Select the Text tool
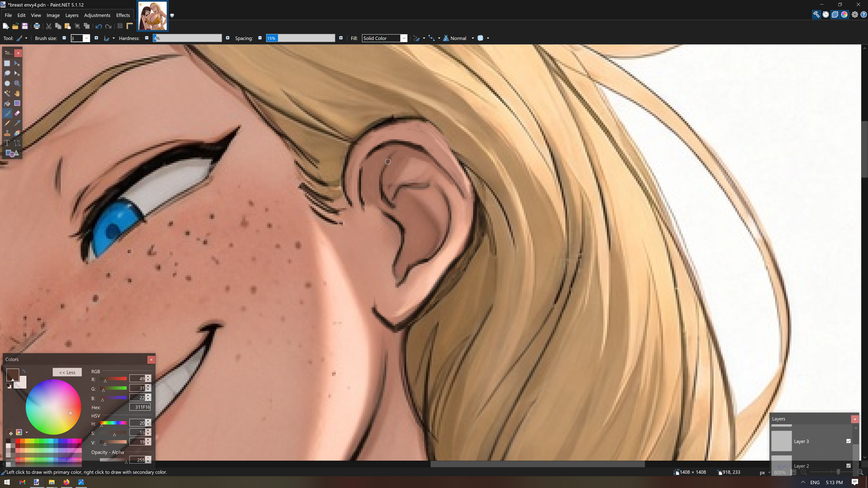868x488 pixels. [7, 143]
